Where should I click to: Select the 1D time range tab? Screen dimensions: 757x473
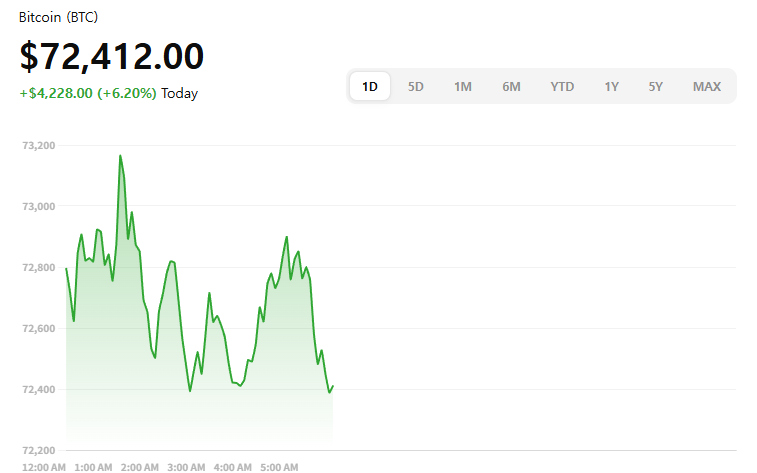(x=370, y=87)
